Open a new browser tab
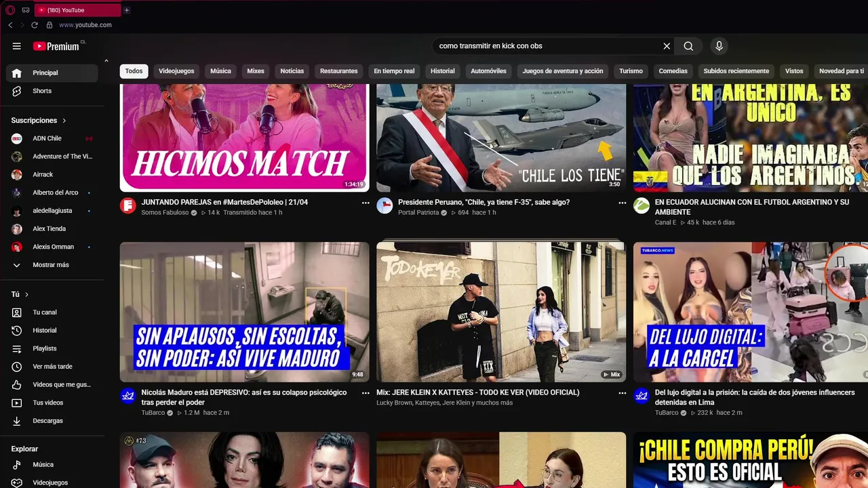The image size is (868, 488). 127,10
